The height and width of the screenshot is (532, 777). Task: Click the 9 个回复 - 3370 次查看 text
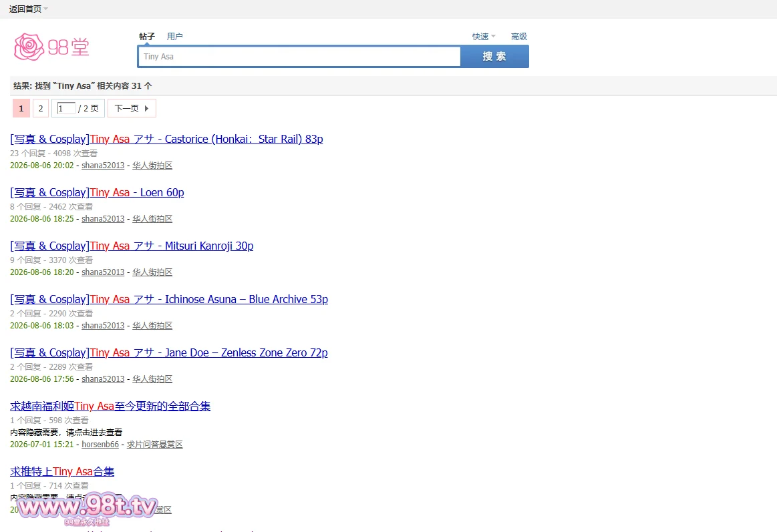coord(51,260)
